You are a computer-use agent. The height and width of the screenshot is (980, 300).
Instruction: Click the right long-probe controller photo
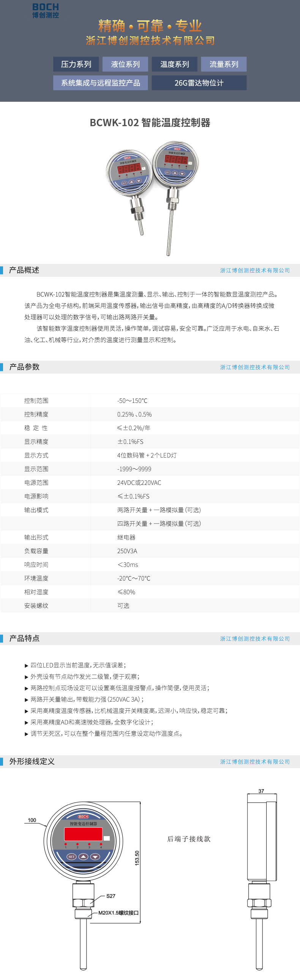[x=176, y=198]
